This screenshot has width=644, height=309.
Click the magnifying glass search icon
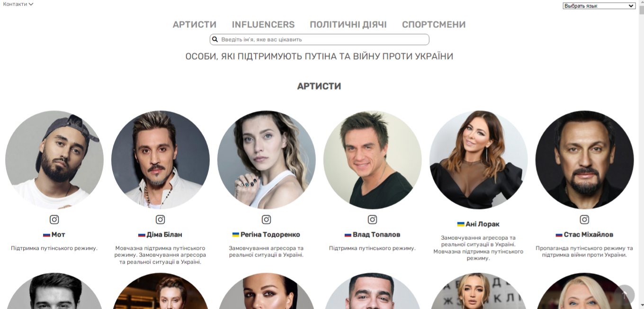point(215,39)
